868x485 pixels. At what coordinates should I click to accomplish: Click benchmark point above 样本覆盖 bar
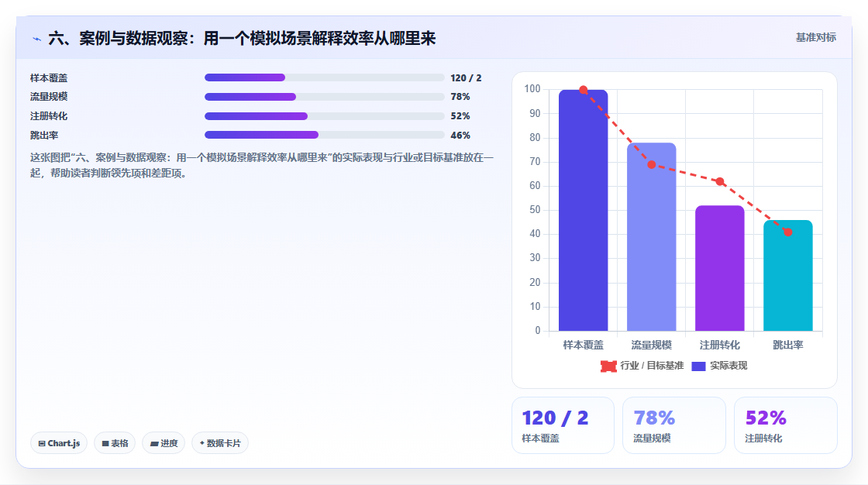pos(583,90)
